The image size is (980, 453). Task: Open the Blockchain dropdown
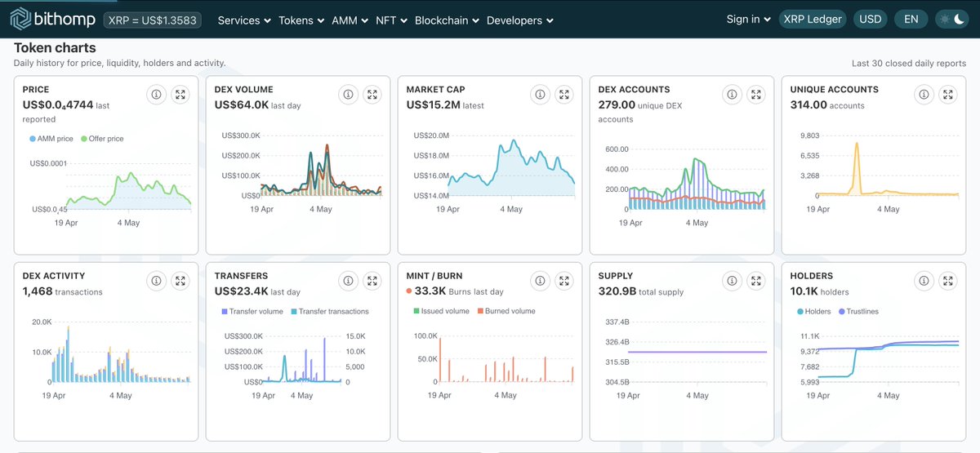coord(448,20)
